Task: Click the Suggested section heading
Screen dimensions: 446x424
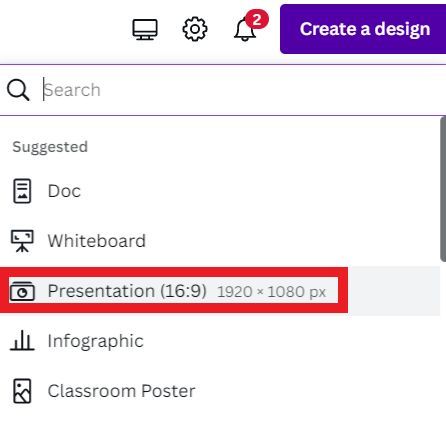Action: pos(50,147)
